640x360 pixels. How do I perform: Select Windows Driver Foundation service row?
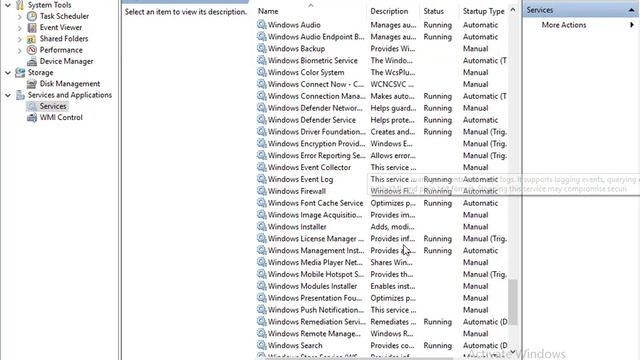coord(382,131)
